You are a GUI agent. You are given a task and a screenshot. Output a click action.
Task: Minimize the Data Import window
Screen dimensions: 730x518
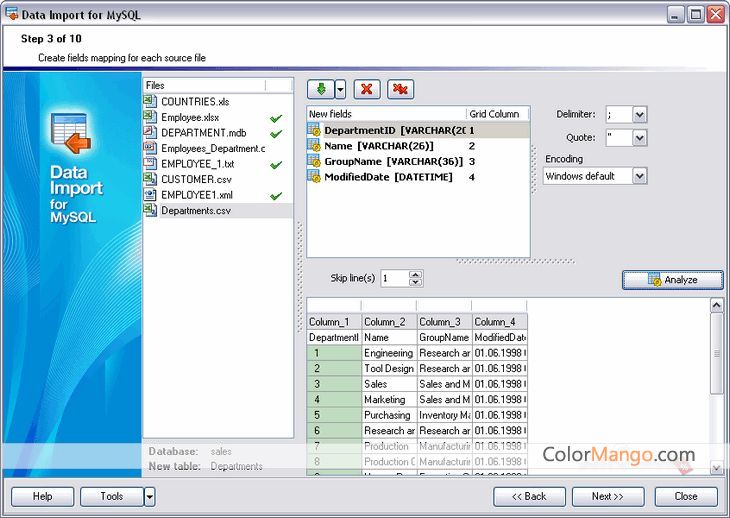676,14
